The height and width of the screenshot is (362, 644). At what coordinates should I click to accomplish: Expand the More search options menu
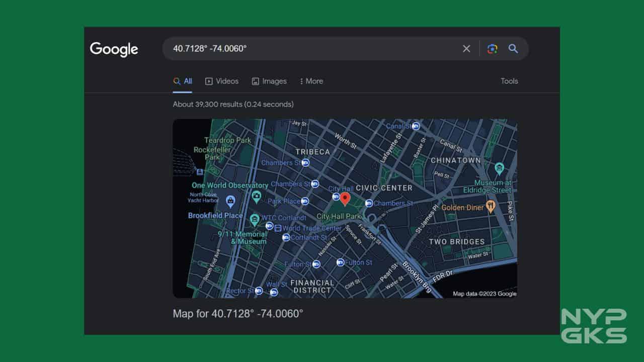click(x=311, y=81)
